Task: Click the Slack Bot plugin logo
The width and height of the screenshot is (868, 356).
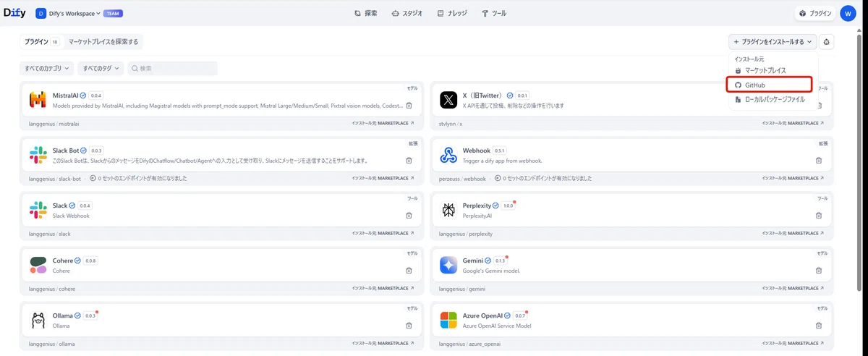Action: [38, 155]
